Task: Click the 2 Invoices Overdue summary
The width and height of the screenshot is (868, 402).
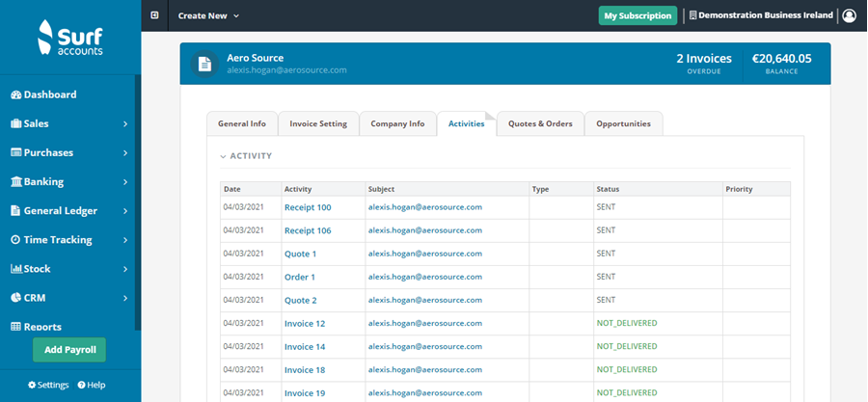Action: pos(704,63)
